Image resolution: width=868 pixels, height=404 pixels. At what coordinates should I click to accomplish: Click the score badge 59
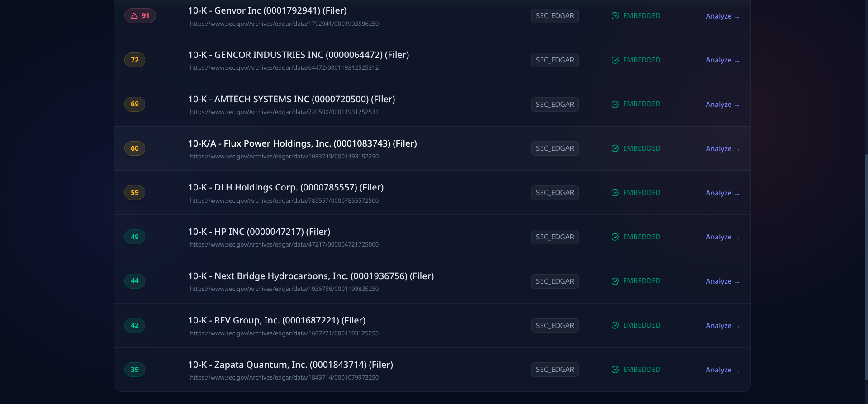[x=135, y=193]
